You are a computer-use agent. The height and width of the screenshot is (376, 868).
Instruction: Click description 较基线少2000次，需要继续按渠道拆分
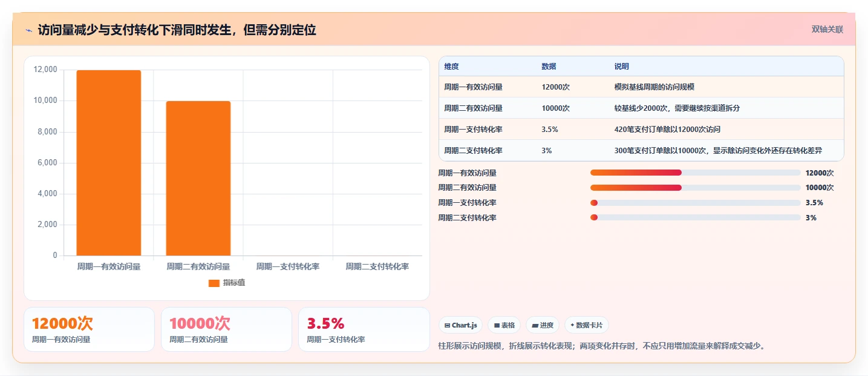tap(677, 108)
